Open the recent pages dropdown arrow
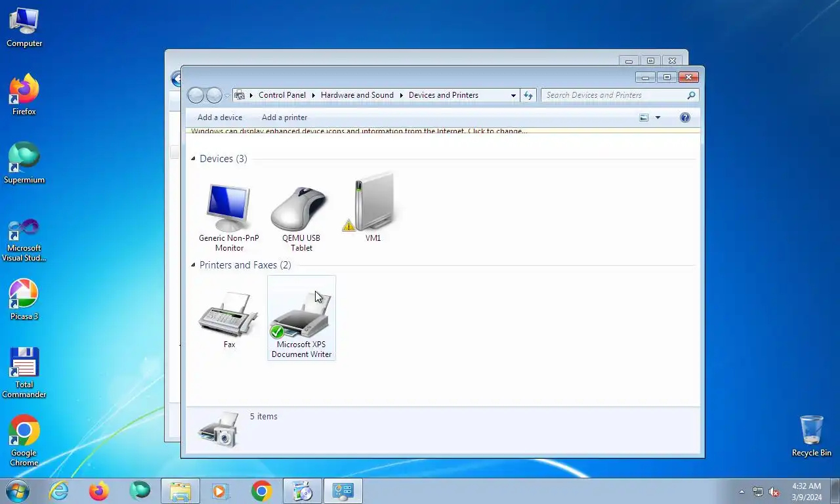 227,96
